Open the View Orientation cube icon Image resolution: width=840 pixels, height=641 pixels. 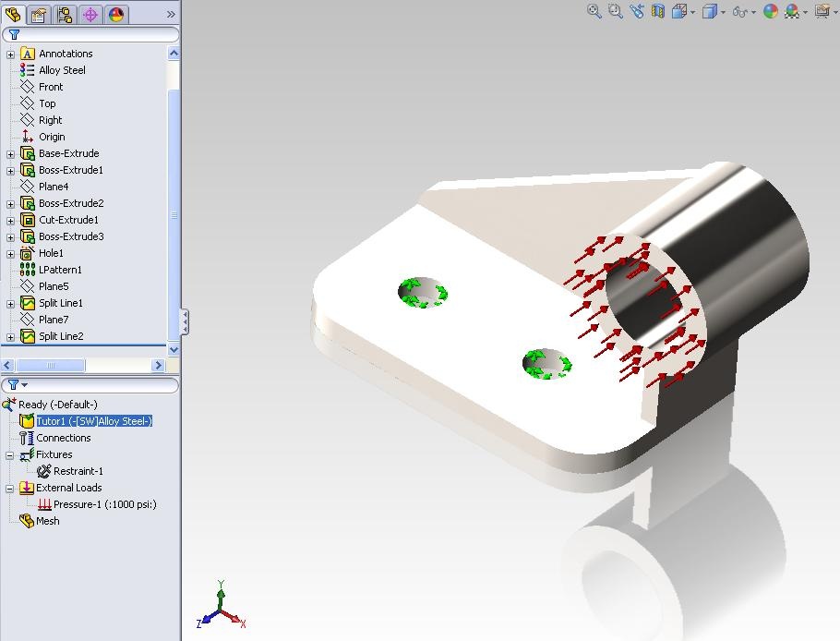tap(678, 11)
